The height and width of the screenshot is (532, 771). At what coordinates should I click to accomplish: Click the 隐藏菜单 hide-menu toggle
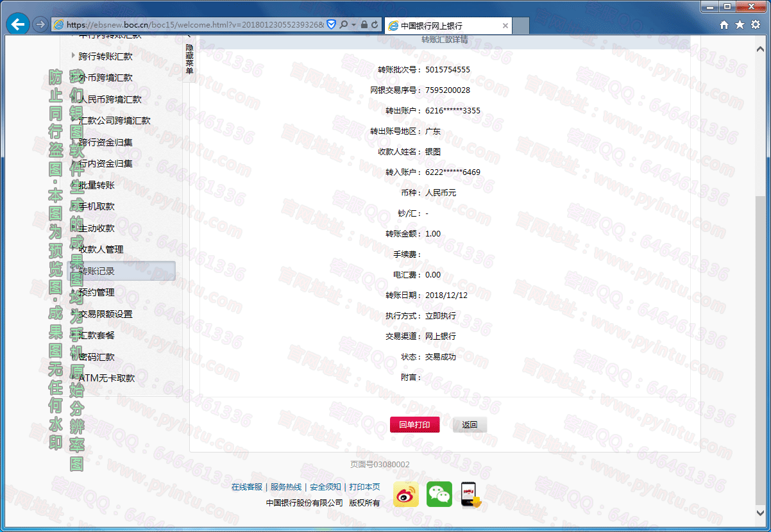click(x=189, y=59)
